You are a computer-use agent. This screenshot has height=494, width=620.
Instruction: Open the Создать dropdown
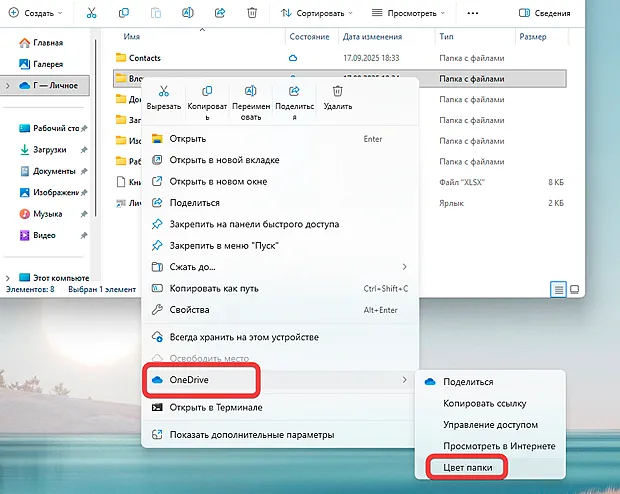pos(36,13)
